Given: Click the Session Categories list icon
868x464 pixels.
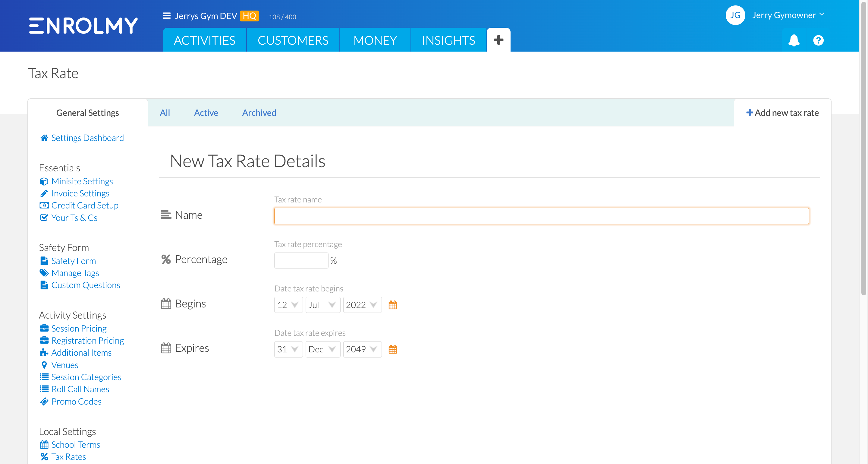Looking at the screenshot, I should pyautogui.click(x=44, y=377).
